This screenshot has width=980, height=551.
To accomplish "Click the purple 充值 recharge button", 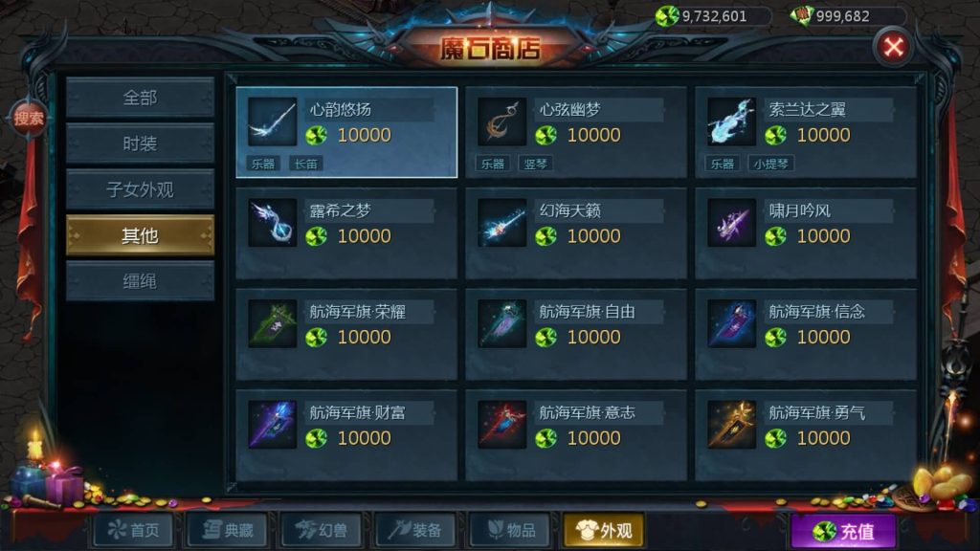I will coord(844,532).
